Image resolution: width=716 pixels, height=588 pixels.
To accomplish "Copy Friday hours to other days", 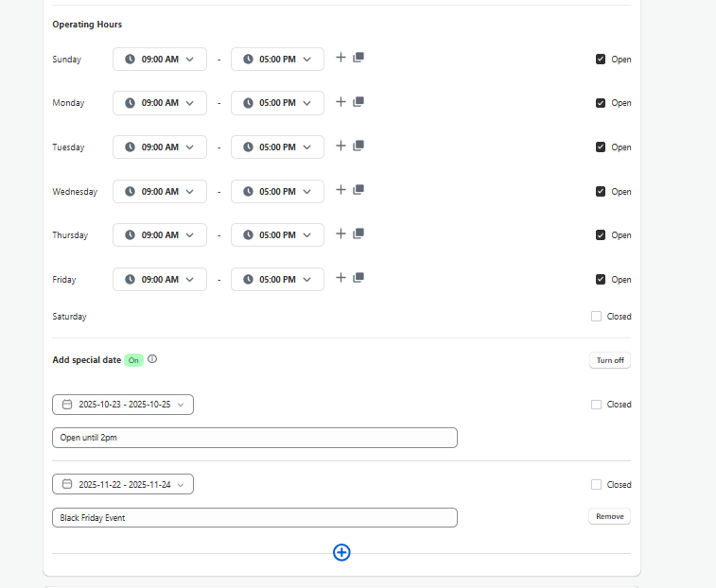I will click(358, 278).
